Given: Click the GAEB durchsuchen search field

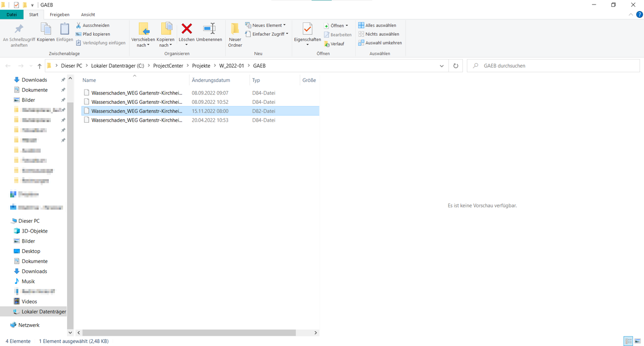Looking at the screenshot, I should click(554, 66).
